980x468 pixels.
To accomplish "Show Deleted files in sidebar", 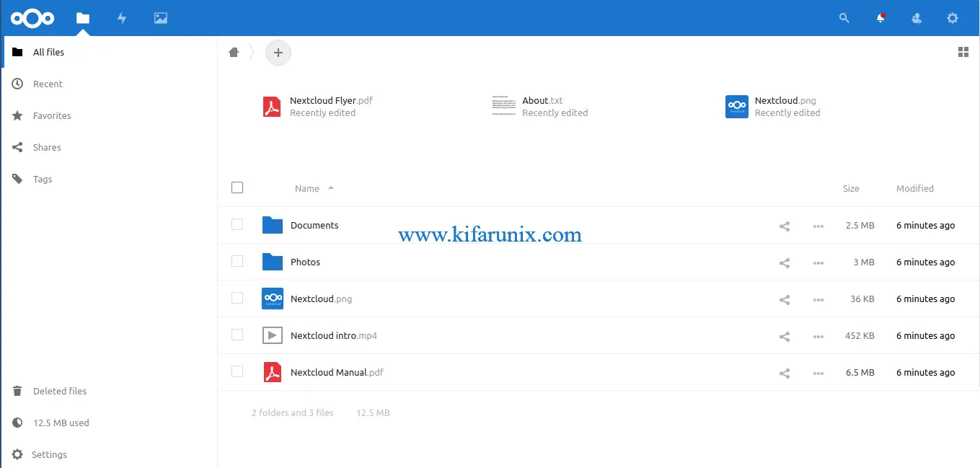I will coord(59,391).
